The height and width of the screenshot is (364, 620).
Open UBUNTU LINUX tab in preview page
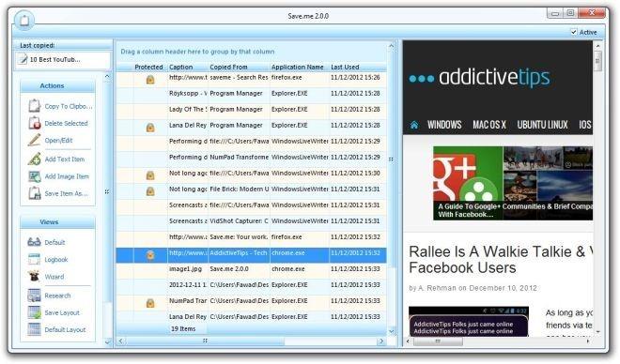tap(542, 125)
